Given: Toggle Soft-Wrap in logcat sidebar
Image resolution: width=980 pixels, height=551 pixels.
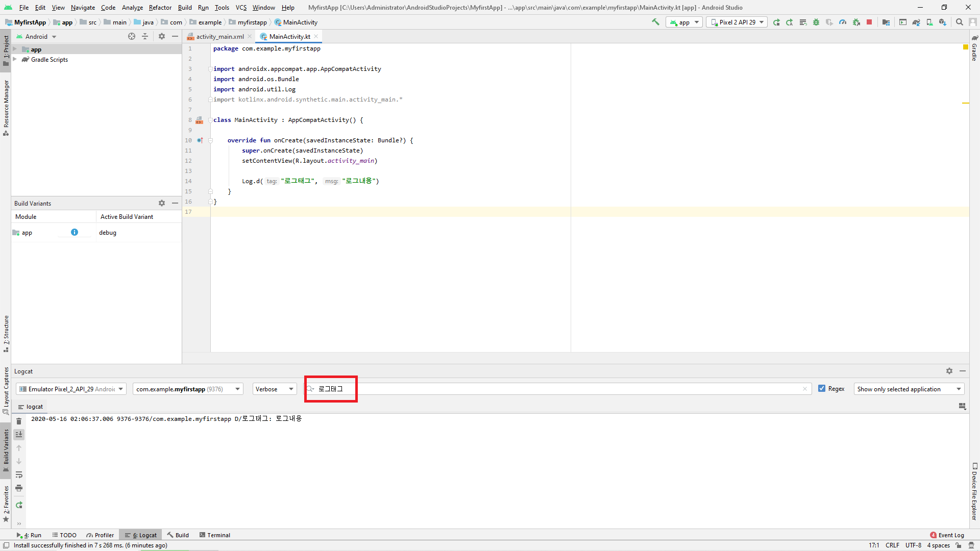Looking at the screenshot, I should coord(19,475).
